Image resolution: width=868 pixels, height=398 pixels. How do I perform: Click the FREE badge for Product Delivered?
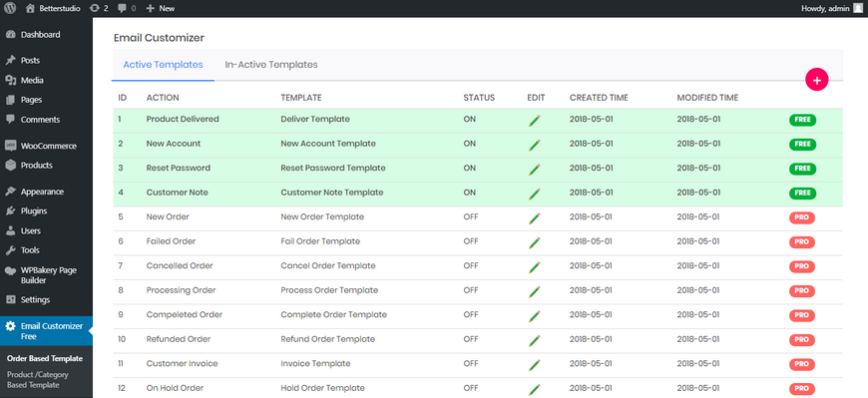(x=803, y=120)
